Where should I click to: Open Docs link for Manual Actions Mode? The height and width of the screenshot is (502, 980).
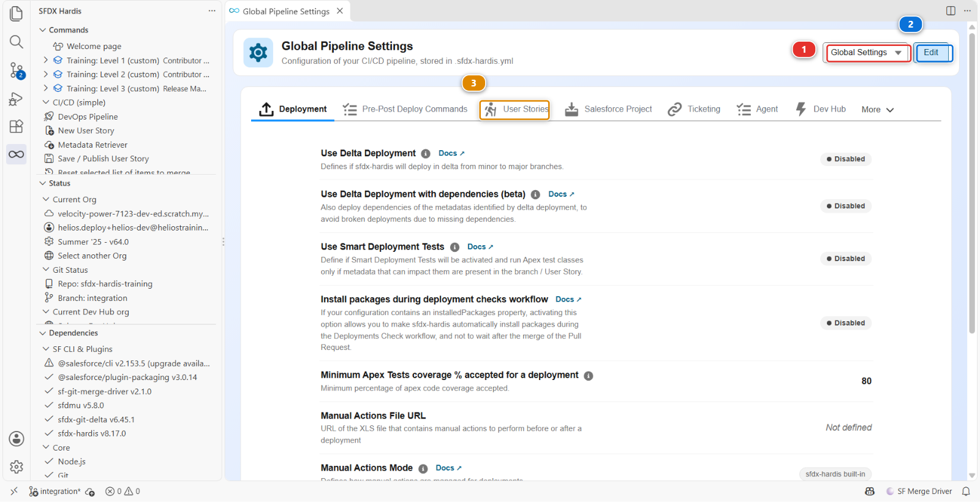(x=449, y=468)
